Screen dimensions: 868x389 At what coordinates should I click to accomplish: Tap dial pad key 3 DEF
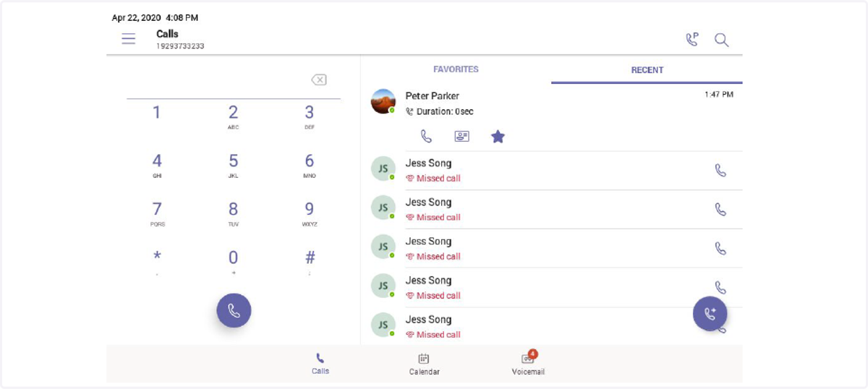point(309,116)
